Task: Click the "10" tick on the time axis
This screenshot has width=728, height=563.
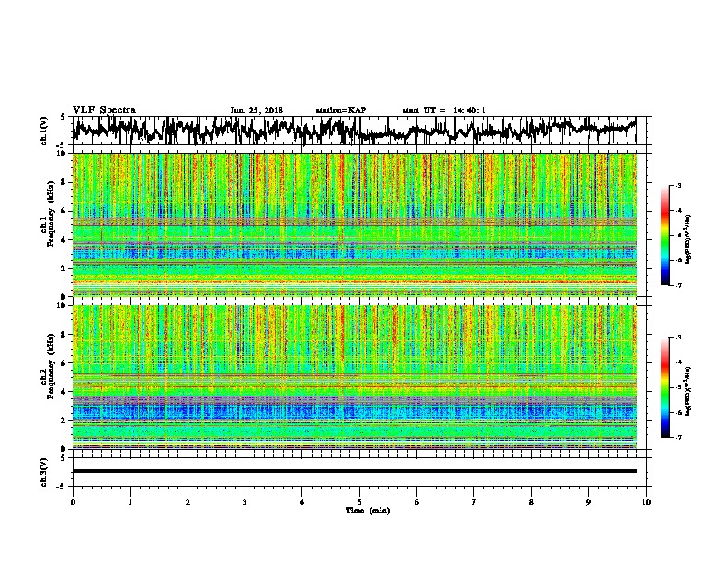Action: pos(646,502)
